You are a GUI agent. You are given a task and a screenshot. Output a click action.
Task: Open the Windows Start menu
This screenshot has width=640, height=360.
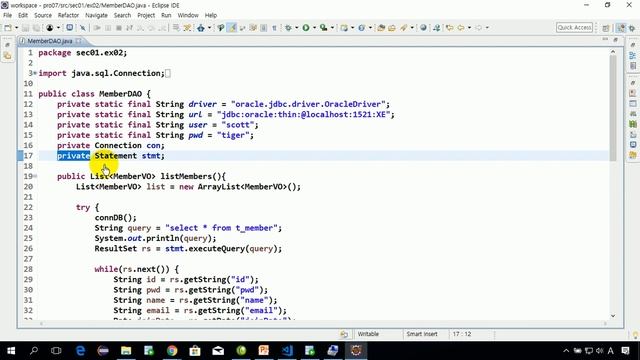[11, 351]
